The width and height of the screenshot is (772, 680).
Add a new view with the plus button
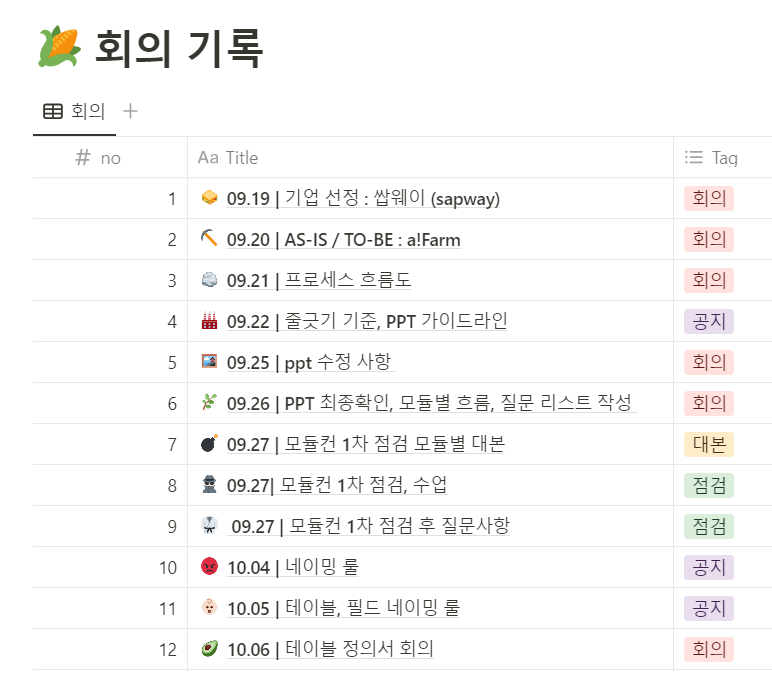coord(130,111)
